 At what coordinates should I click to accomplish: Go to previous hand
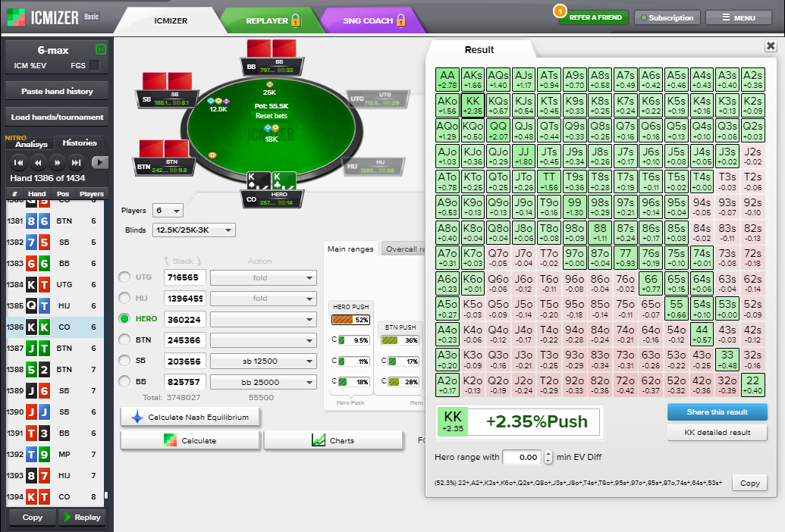click(38, 162)
